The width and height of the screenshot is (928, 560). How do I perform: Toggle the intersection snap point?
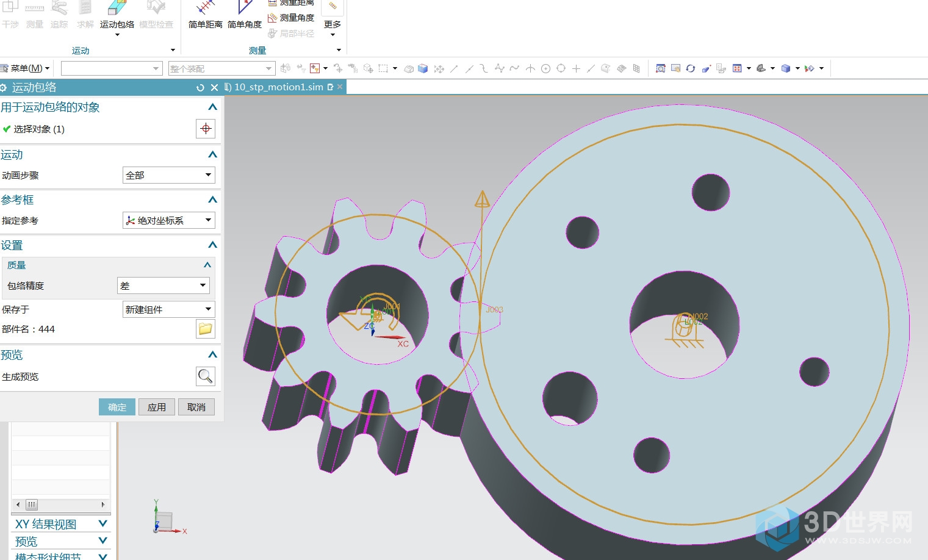point(530,68)
